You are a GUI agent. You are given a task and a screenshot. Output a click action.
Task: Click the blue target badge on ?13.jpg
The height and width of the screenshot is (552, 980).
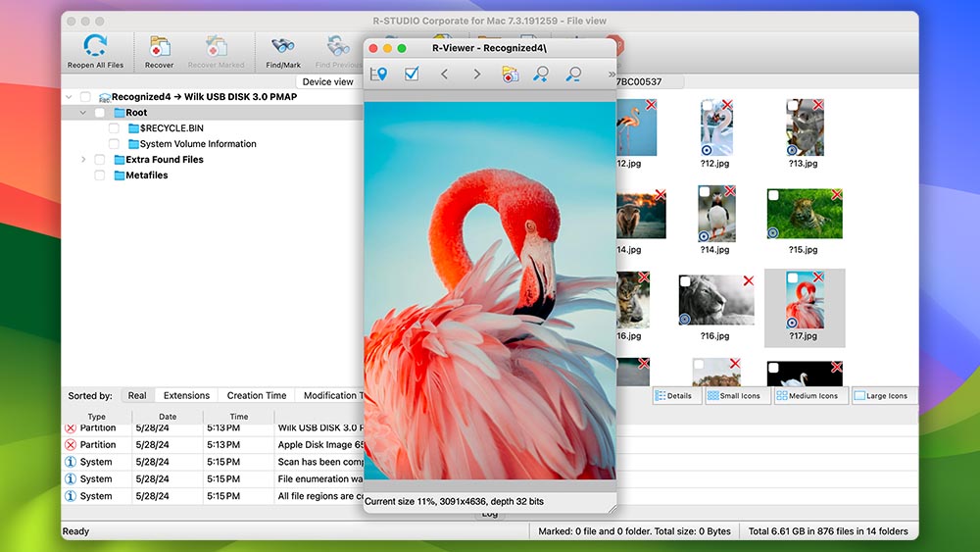[x=792, y=150]
